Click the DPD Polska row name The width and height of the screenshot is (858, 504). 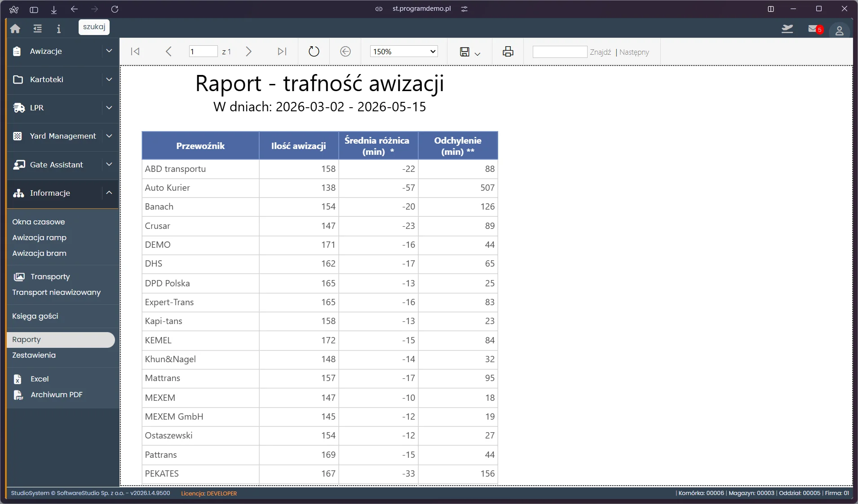pos(167,283)
